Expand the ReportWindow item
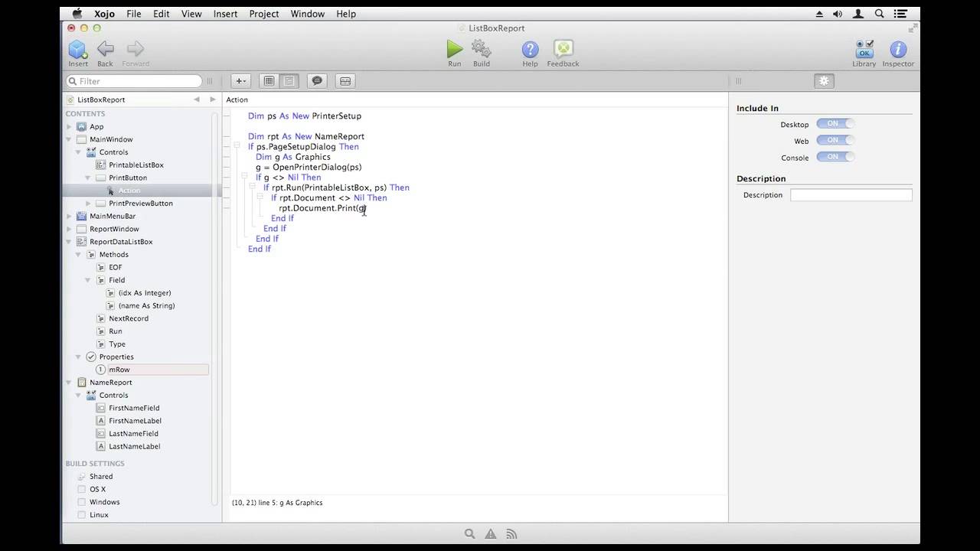This screenshot has height=551, width=980. point(69,229)
